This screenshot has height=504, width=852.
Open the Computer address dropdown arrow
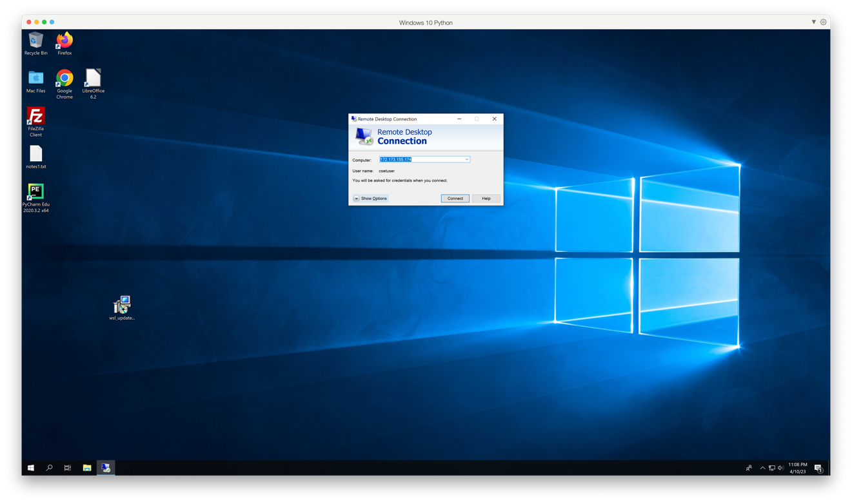coord(467,159)
